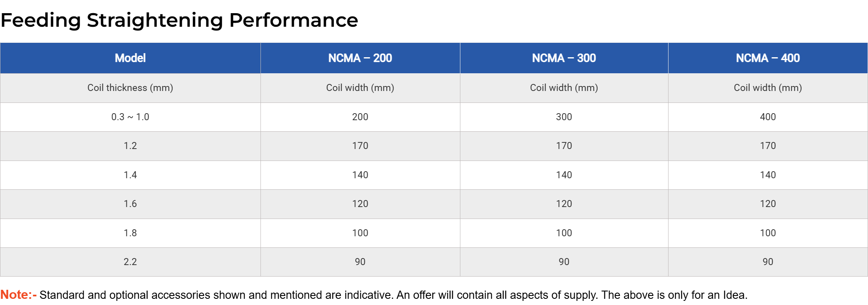This screenshot has width=868, height=305.
Task: Click the note sentence about standard accessories
Action: 393,295
